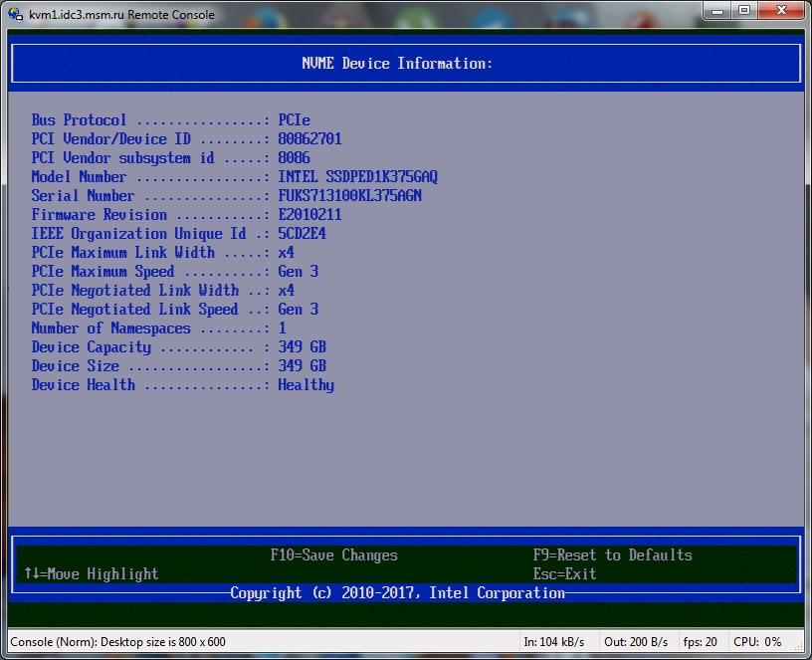Screen dimensions: 812x660
Task: Click the NVME Device Information header
Action: click(x=397, y=63)
